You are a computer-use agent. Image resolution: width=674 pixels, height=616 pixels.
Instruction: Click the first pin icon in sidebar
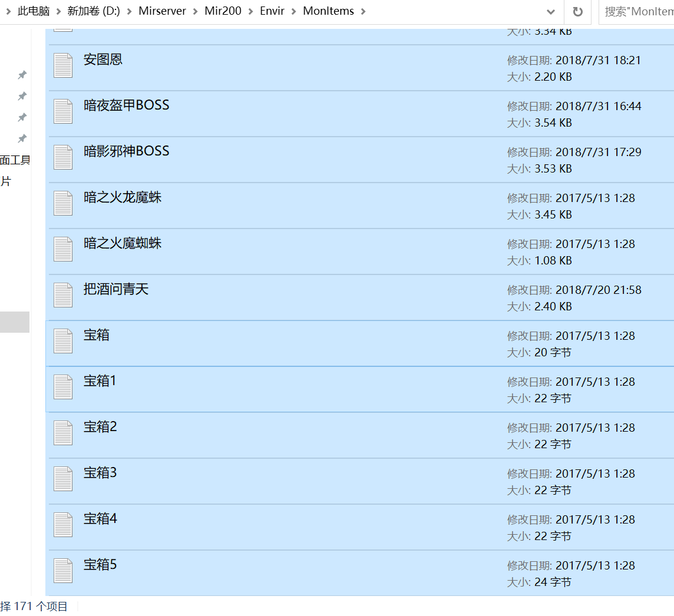tap(22, 75)
